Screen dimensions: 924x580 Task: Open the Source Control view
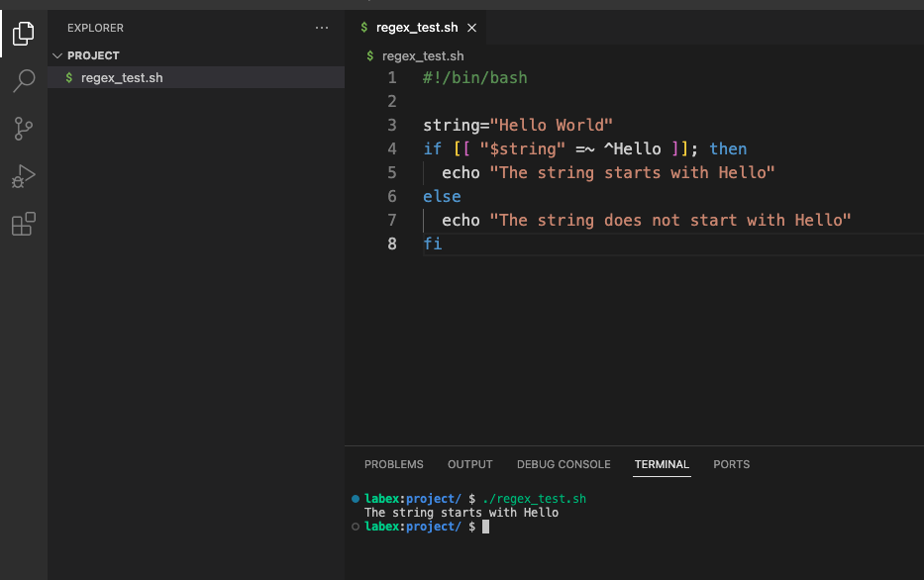click(24, 129)
